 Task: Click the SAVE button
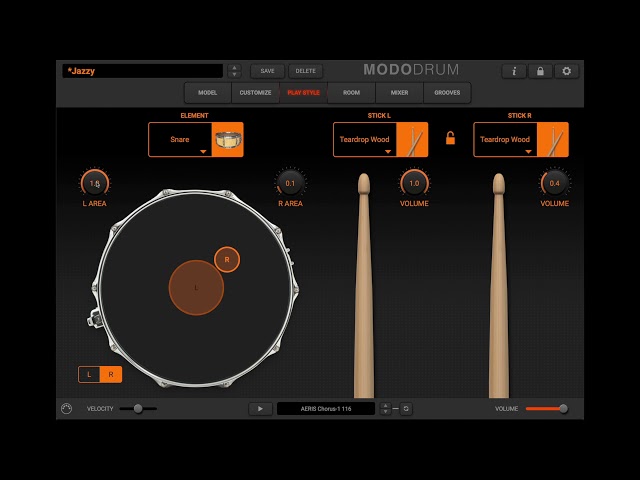coord(267,71)
